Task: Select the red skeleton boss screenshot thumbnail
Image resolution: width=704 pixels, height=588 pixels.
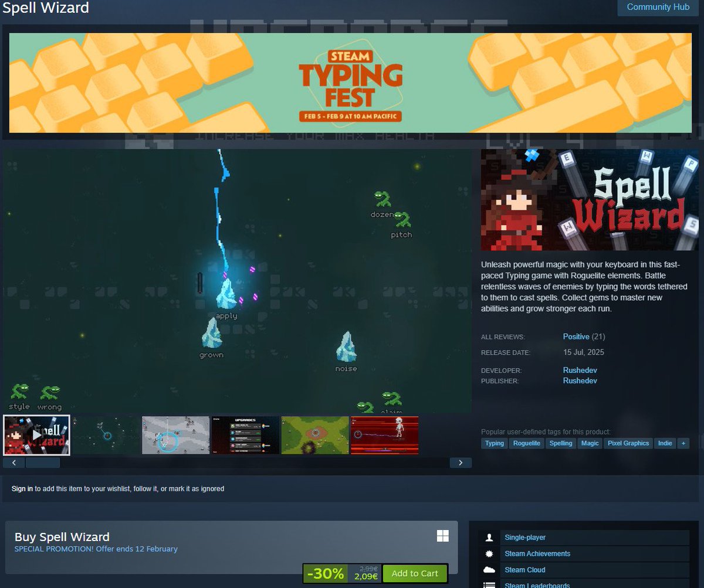Action: coord(385,435)
